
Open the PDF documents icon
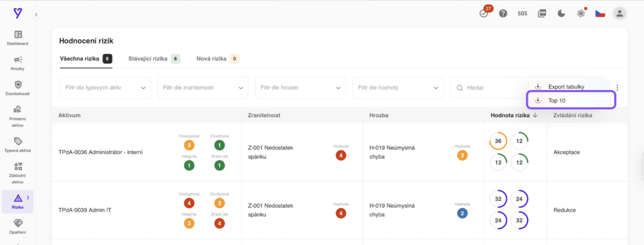[x=542, y=13]
